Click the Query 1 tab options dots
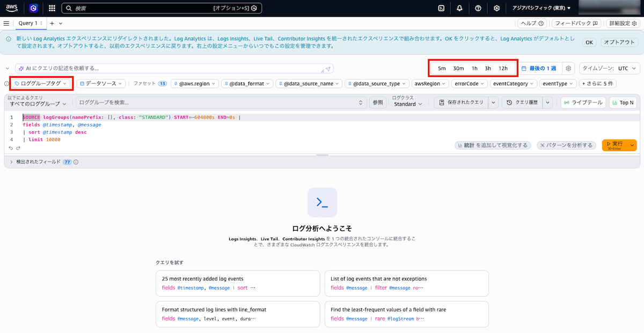 (x=41, y=24)
